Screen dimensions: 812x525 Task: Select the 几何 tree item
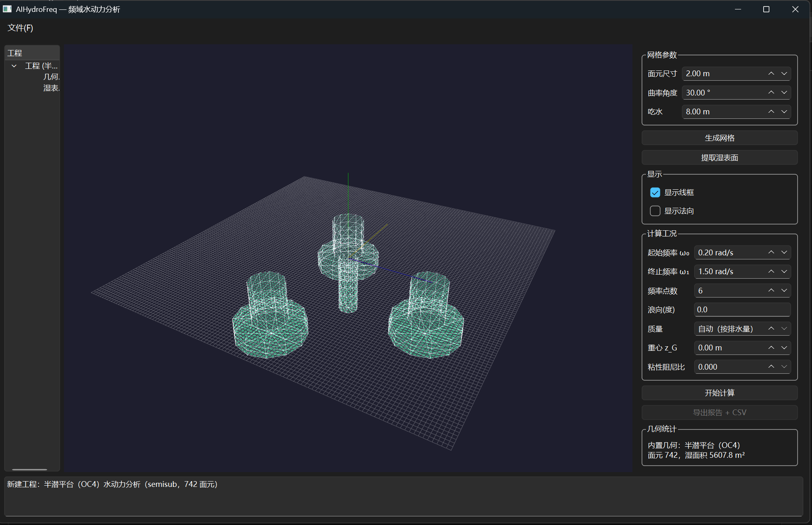51,77
